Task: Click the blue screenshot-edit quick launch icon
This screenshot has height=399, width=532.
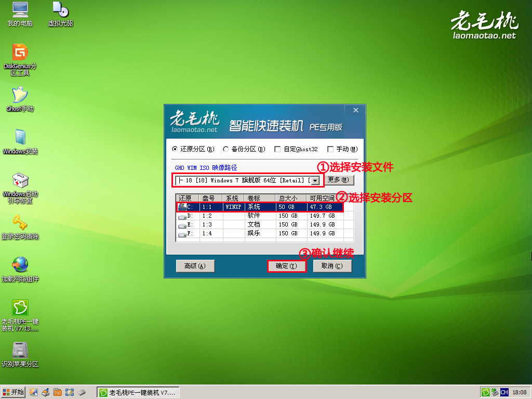Action: [70, 393]
